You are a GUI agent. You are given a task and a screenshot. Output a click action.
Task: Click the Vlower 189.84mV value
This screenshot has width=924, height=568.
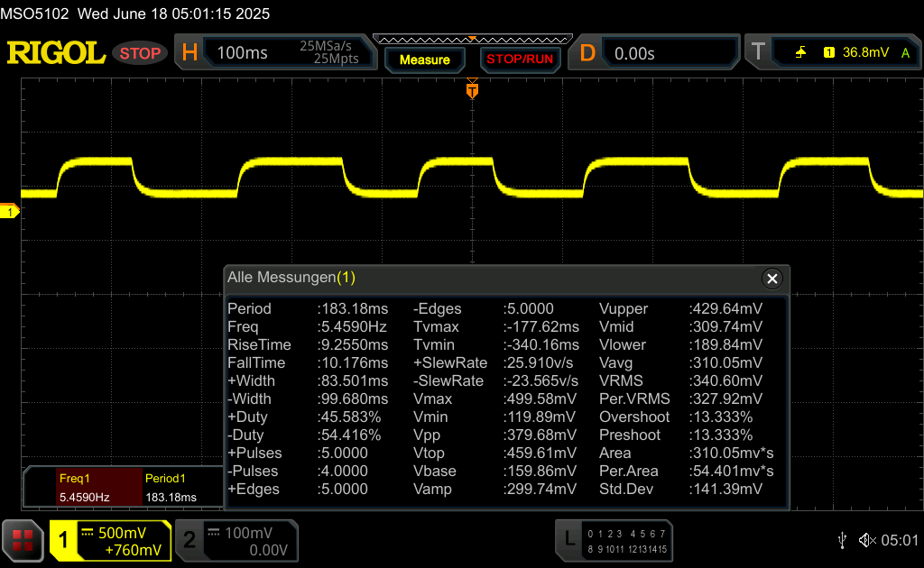(x=726, y=345)
